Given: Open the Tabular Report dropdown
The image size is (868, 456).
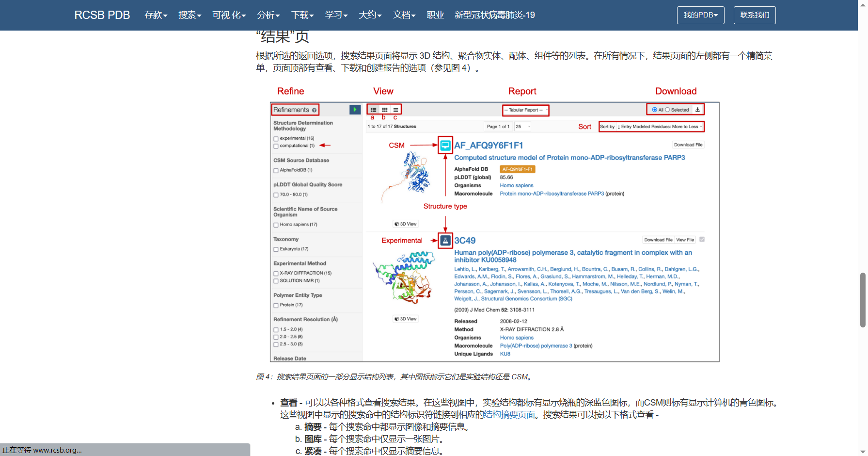Looking at the screenshot, I should coord(525,110).
